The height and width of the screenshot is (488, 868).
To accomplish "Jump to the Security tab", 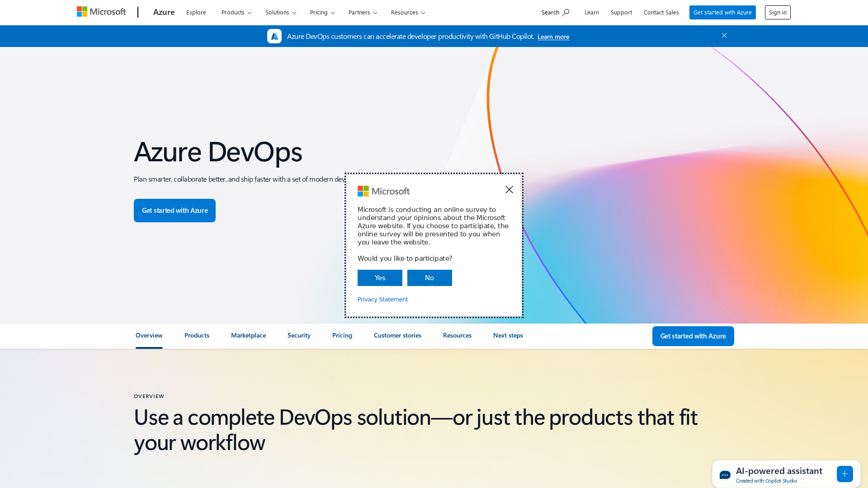I will click(x=299, y=335).
